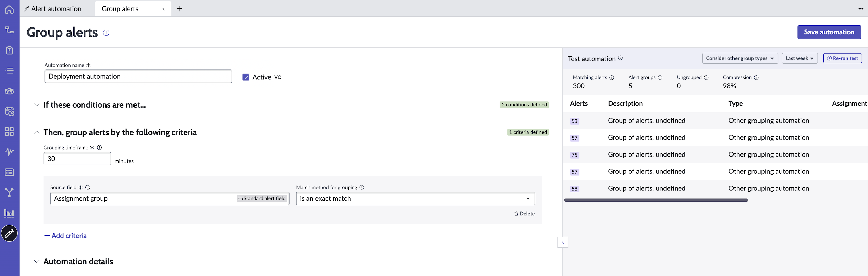
Task: Open the hierarchy tree sidebar icon
Action: [9, 30]
